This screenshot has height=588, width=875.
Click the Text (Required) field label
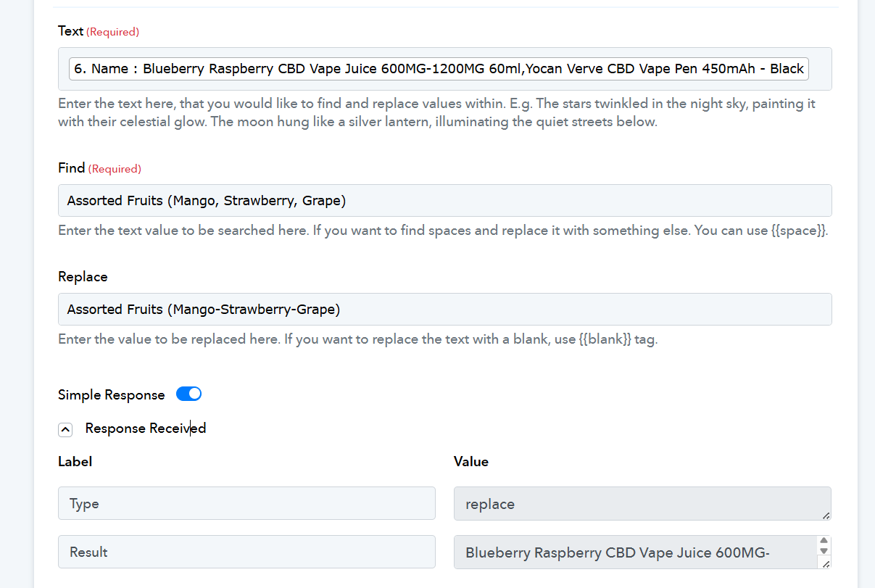coord(99,31)
